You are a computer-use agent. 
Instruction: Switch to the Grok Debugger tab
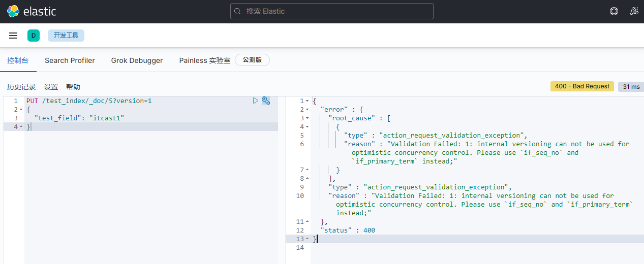coord(137,60)
